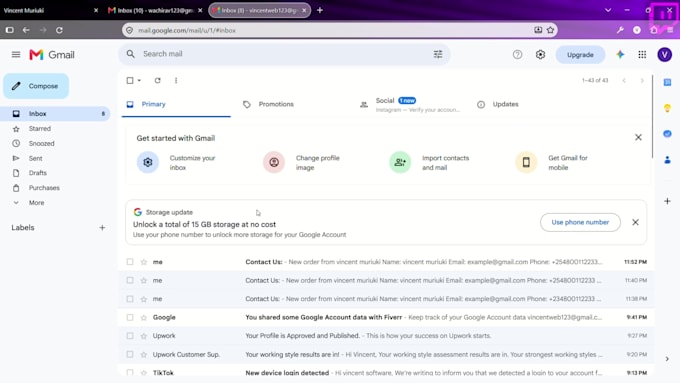Switch to the Social tab

pos(410,105)
